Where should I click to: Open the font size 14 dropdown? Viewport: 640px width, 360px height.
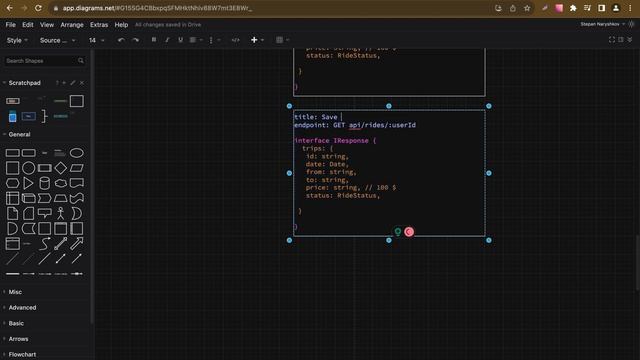pyautogui.click(x=96, y=40)
